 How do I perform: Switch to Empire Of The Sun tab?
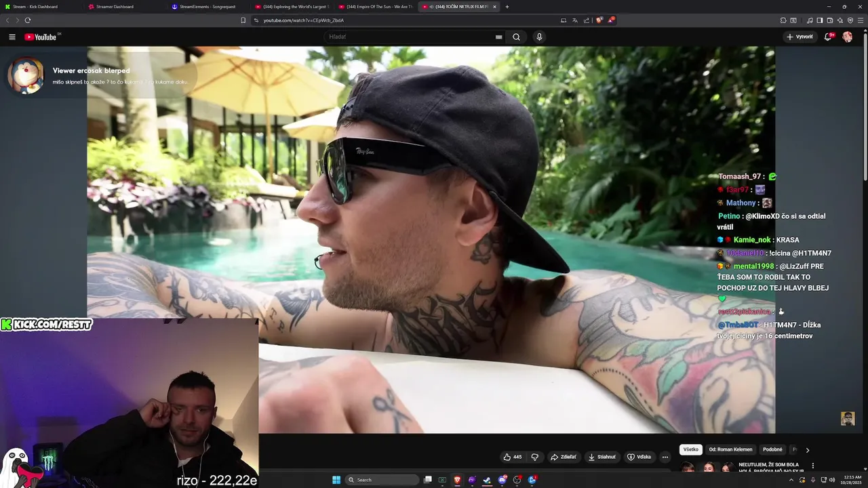376,7
